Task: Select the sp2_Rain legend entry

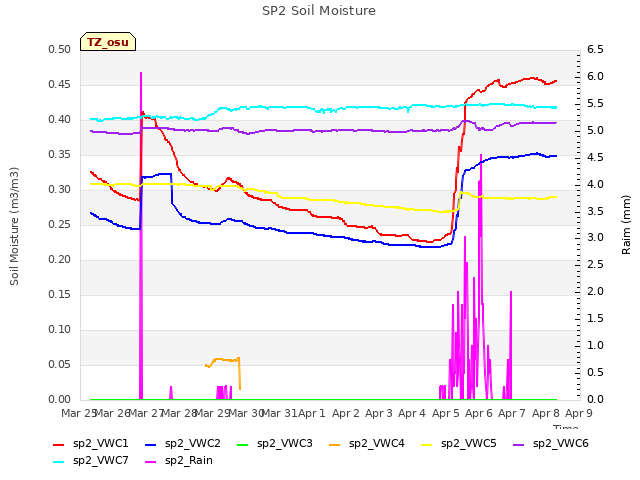Action: pyautogui.click(x=179, y=461)
